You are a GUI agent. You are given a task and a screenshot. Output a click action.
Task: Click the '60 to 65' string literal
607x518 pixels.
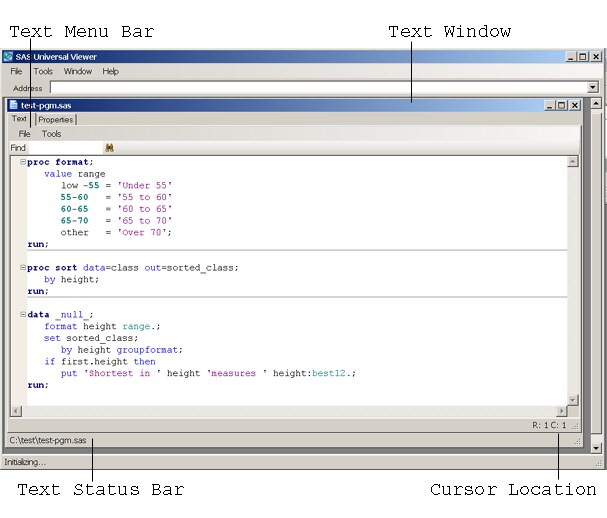[x=144, y=209]
